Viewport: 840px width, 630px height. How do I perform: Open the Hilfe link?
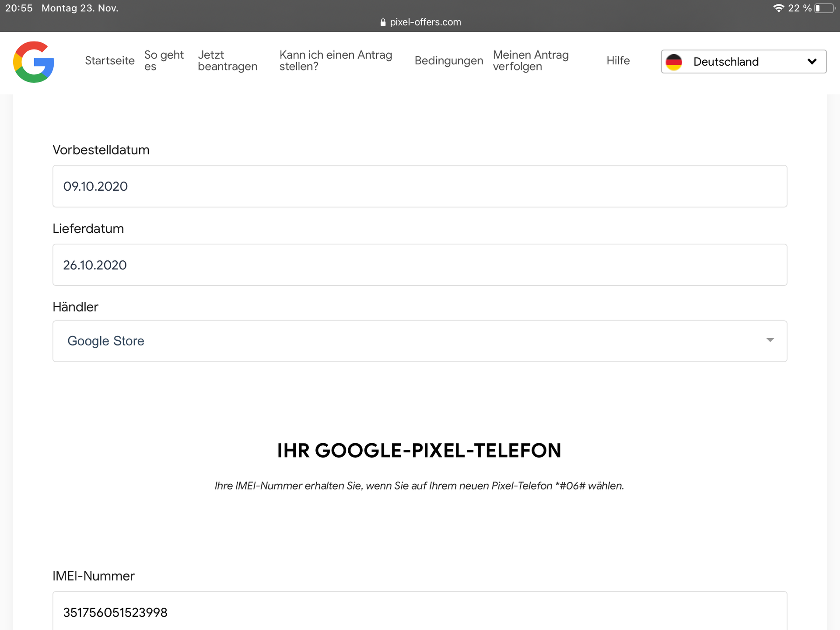tap(618, 61)
